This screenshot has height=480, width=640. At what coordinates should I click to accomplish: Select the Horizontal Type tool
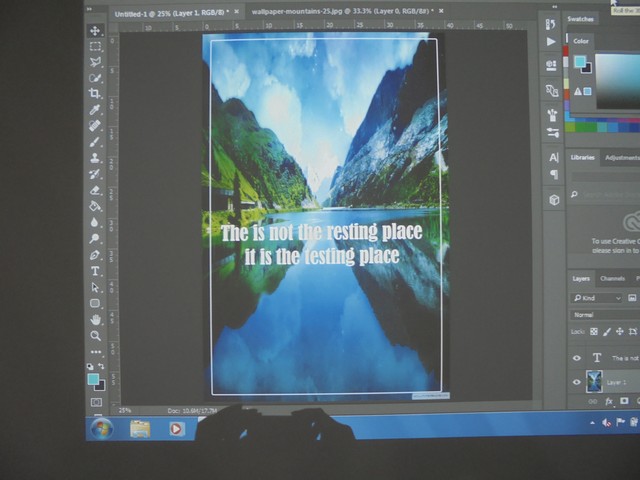(96, 271)
